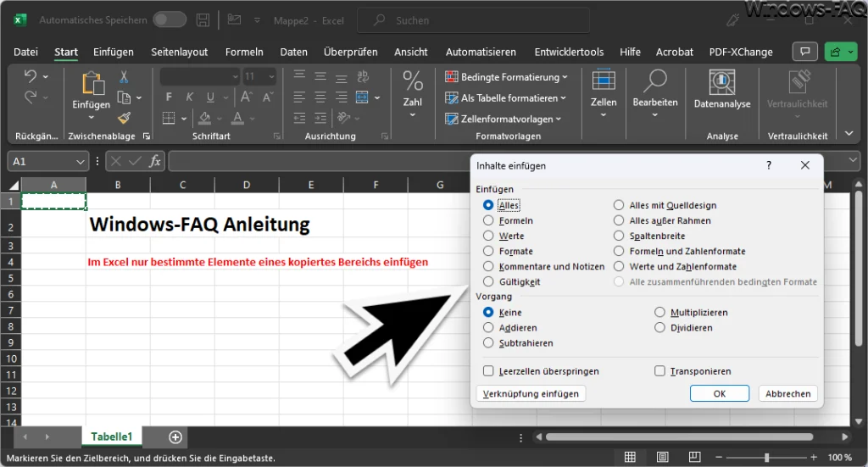Image resolution: width=868 pixels, height=467 pixels.
Task: Click the Redo arrow icon
Action: coord(31,97)
